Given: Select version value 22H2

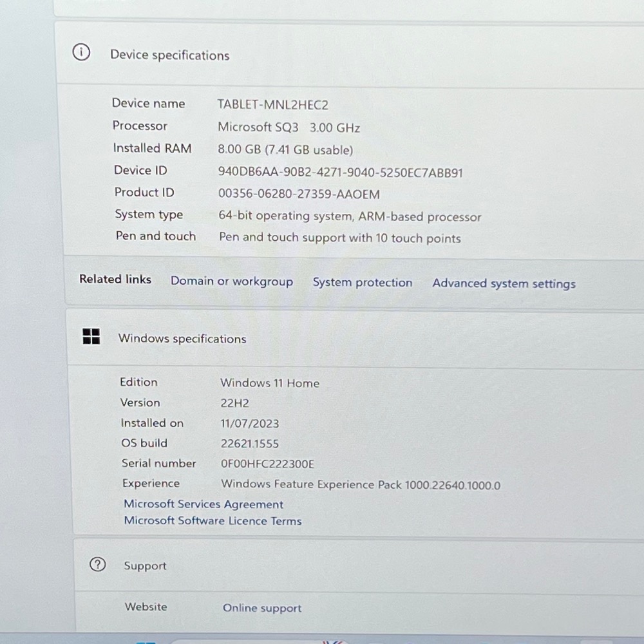Looking at the screenshot, I should pos(235,403).
